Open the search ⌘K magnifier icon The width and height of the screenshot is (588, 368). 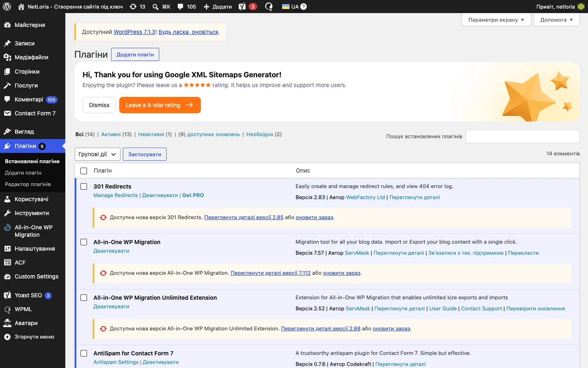(x=156, y=7)
